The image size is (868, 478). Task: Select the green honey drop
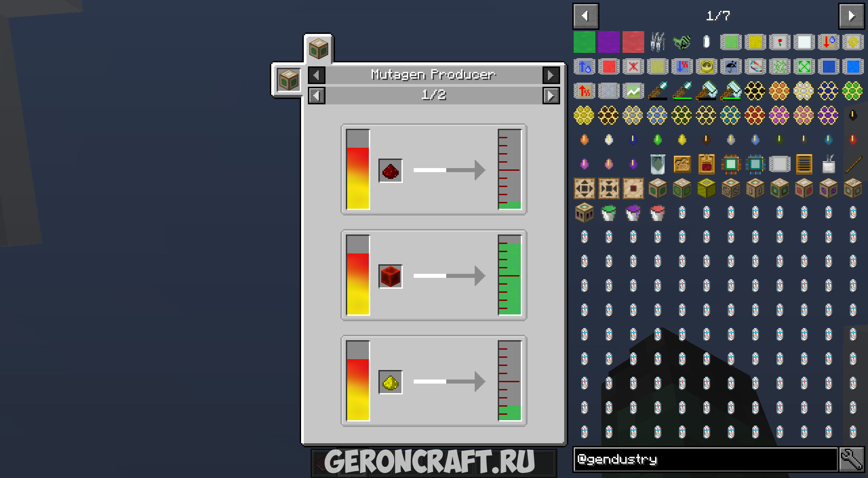[x=657, y=140]
